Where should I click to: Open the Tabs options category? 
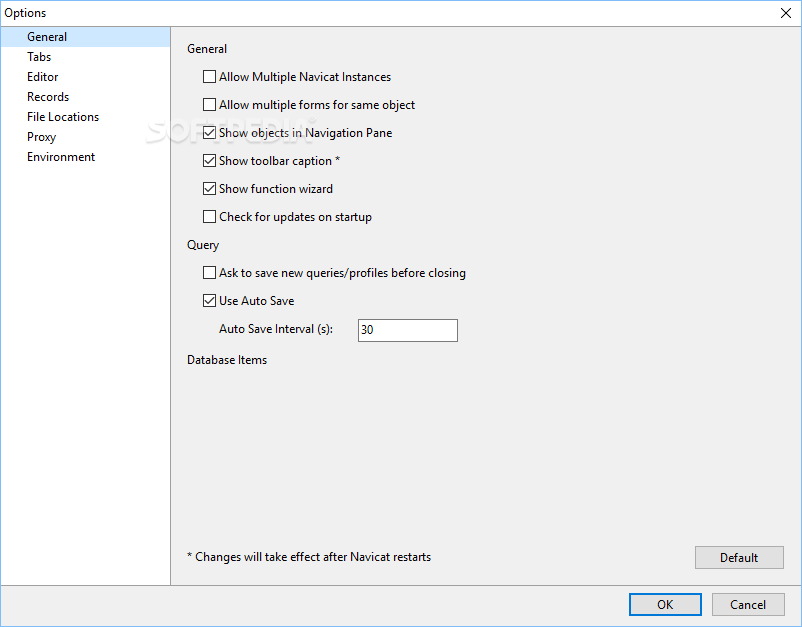(39, 57)
